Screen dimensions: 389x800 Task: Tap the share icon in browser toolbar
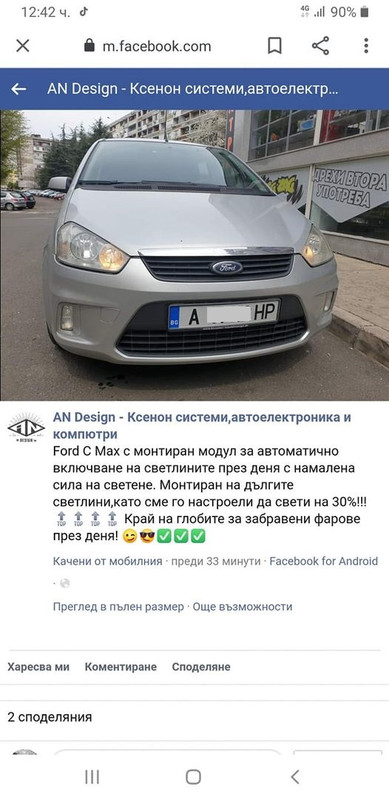[321, 46]
